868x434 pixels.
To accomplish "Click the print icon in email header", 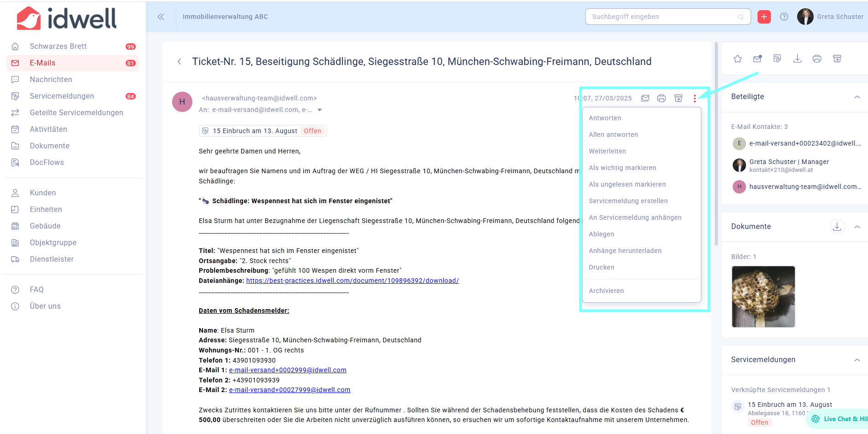I will [661, 98].
